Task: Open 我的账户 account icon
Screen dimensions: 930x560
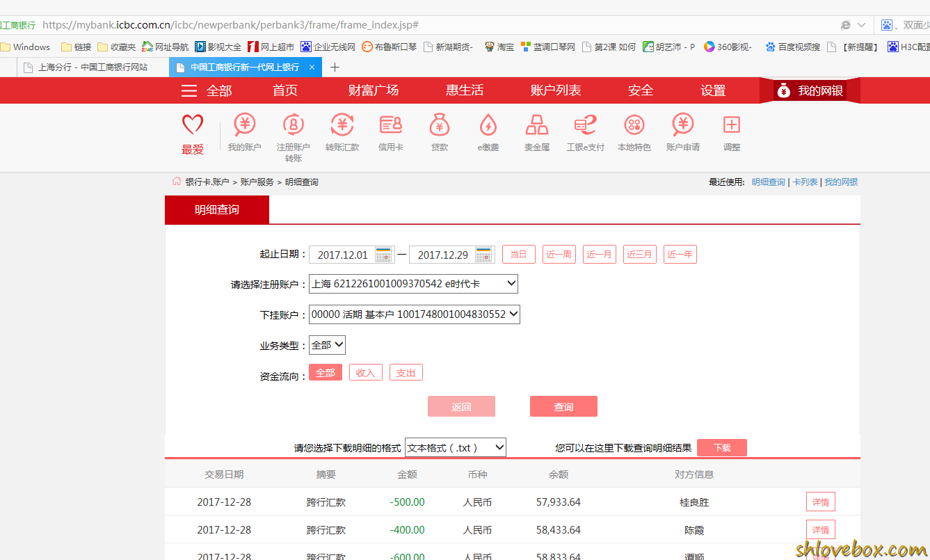Action: point(244,125)
